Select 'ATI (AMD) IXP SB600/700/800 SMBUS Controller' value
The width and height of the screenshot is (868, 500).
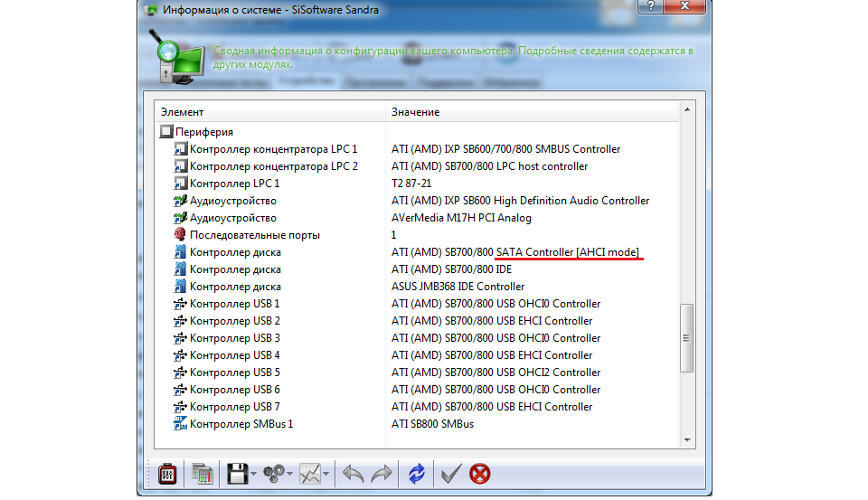point(506,149)
